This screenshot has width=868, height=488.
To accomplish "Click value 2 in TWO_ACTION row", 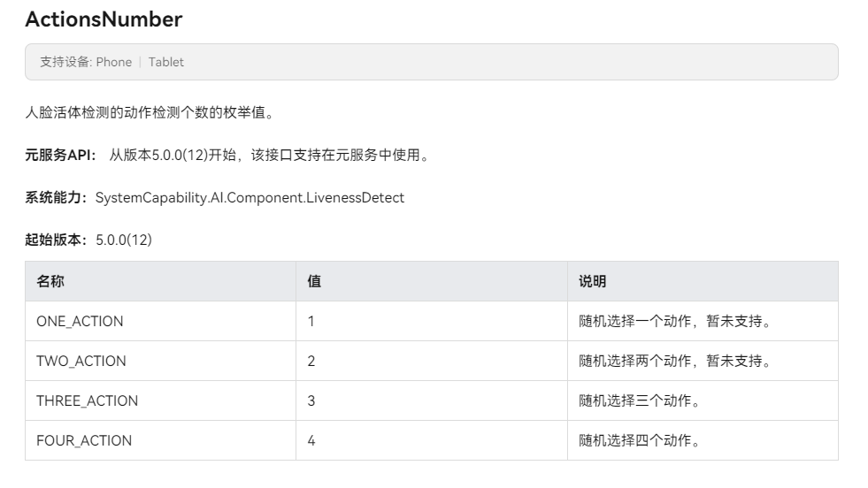I will (x=311, y=361).
